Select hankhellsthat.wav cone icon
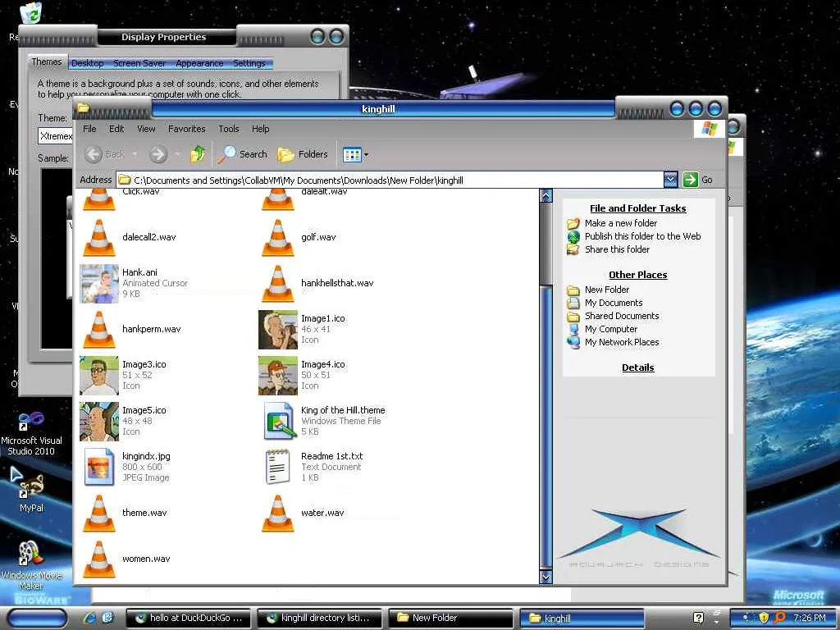Screen dimensions: 840x630 pos(277,283)
